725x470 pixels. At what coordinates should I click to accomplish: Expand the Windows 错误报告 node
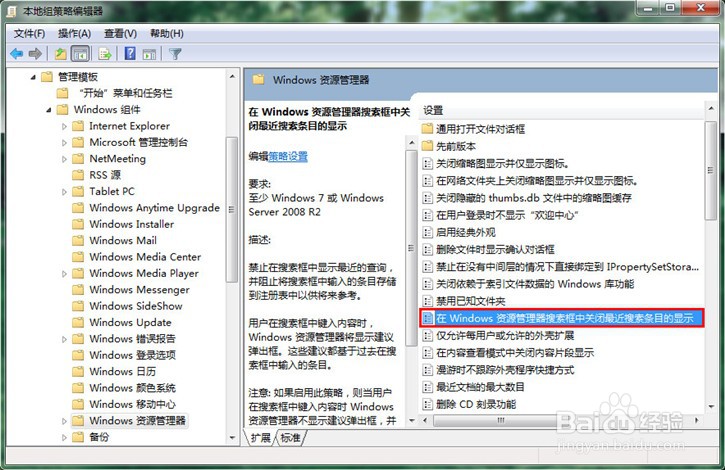pyautogui.click(x=64, y=339)
